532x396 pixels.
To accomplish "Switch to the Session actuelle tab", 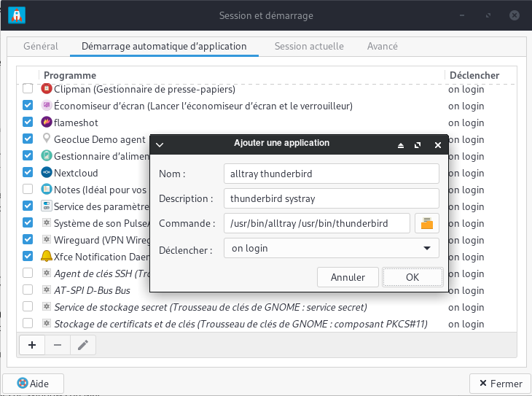I will click(309, 46).
